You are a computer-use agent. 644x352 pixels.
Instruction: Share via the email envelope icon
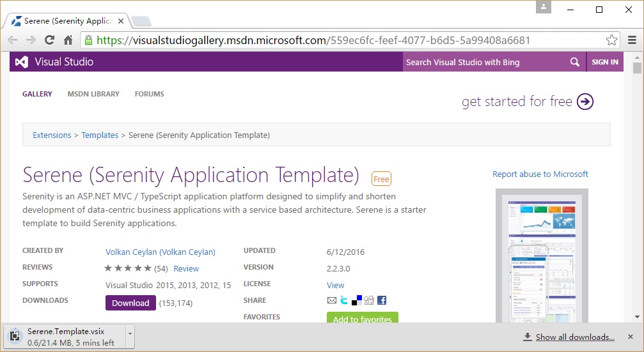(x=332, y=300)
